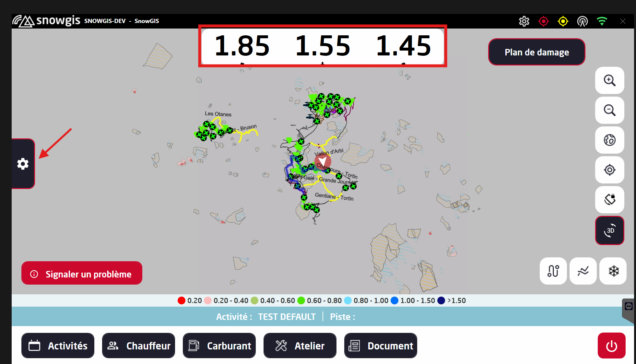Open the Chauffeur section
Viewport: 636px width, 364px height.
138,346
